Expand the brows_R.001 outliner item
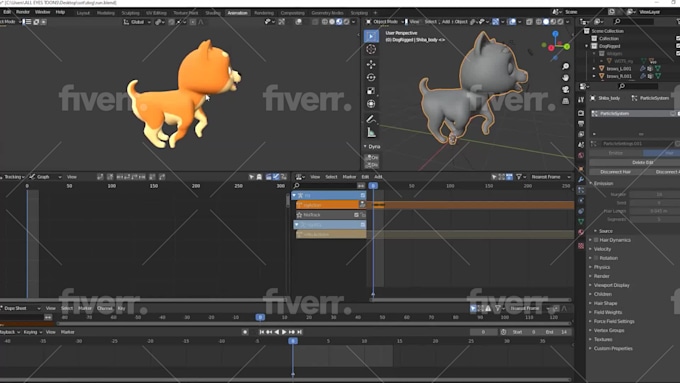Viewport: 680px width, 383px height. pos(594,76)
